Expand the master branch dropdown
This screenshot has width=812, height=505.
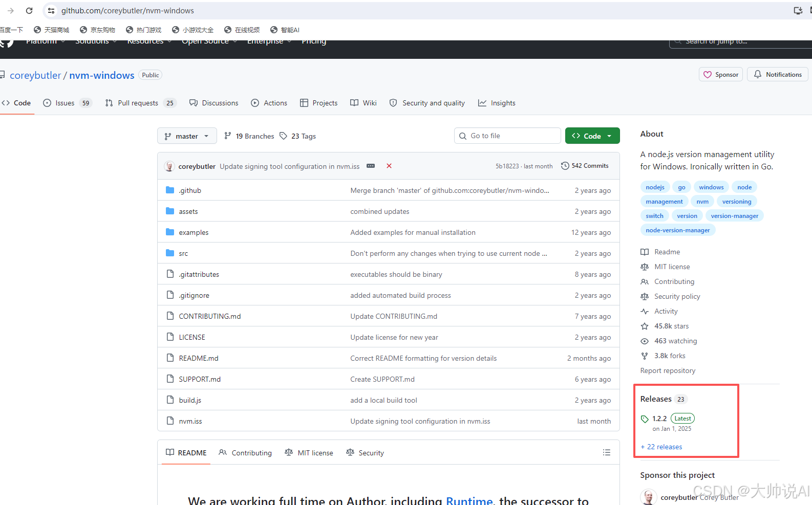(x=187, y=136)
